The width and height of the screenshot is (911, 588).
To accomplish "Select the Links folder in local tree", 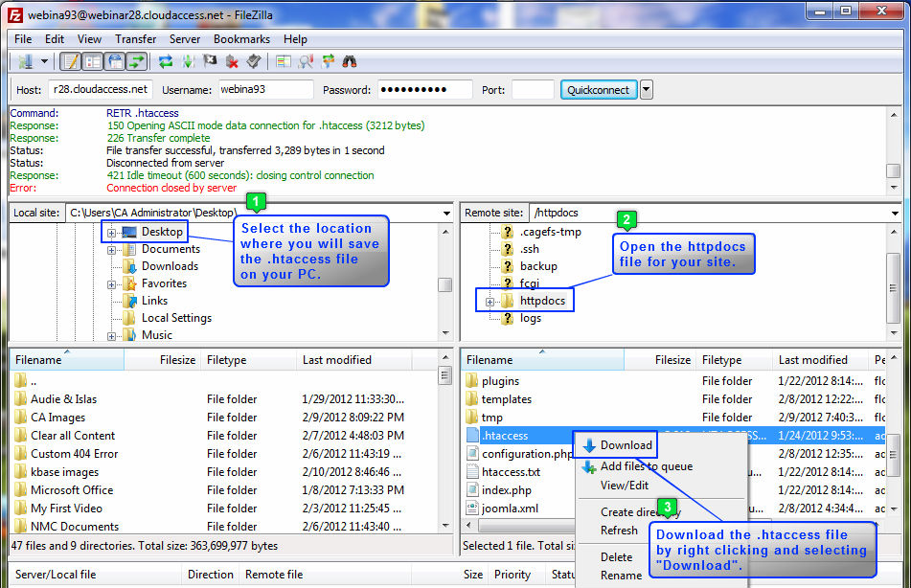I will (154, 301).
